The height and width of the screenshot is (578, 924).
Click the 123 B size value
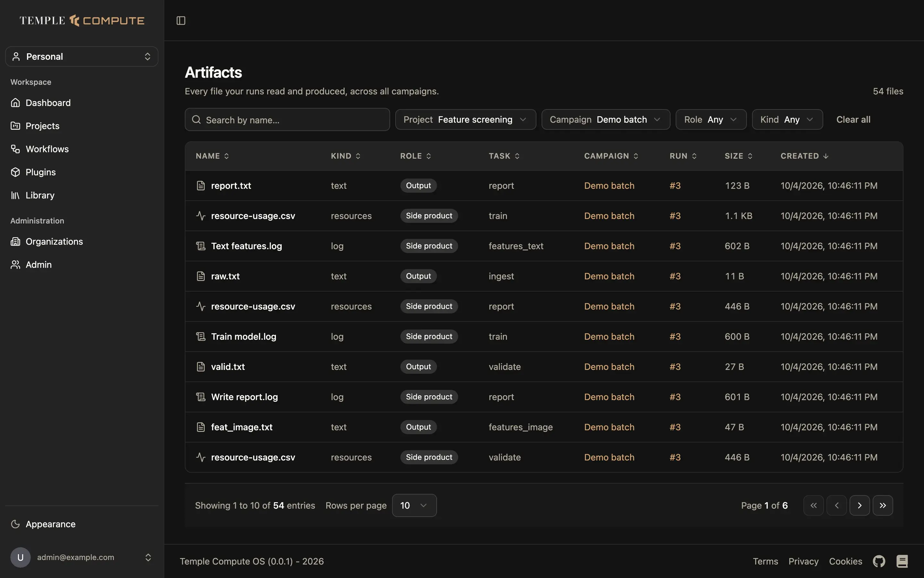[x=737, y=186]
